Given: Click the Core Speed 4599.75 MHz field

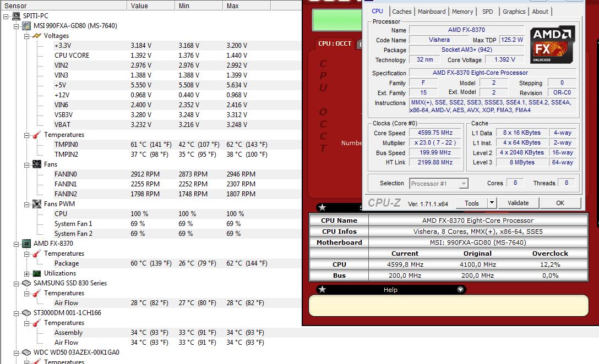Looking at the screenshot, I should pyautogui.click(x=435, y=133).
